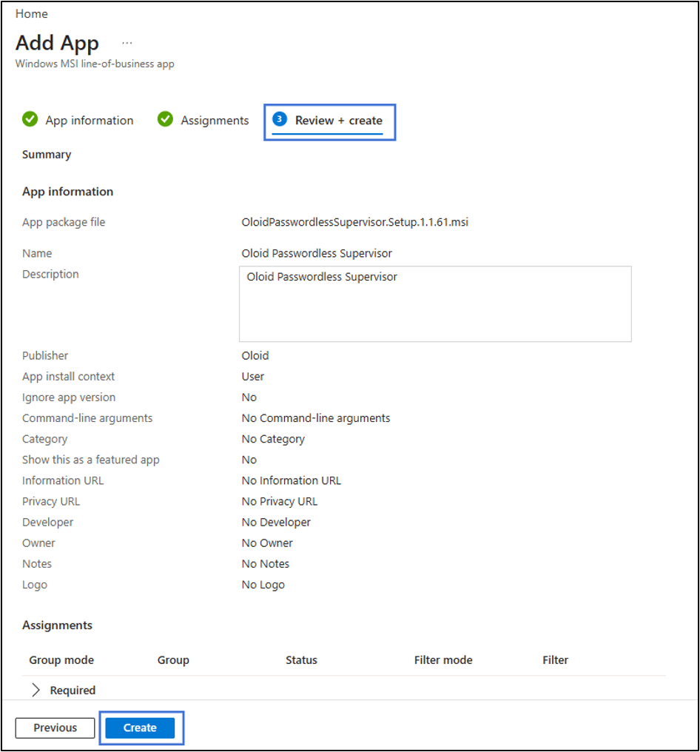The width and height of the screenshot is (700, 752).
Task: Click the No Developer value
Action: point(276,523)
